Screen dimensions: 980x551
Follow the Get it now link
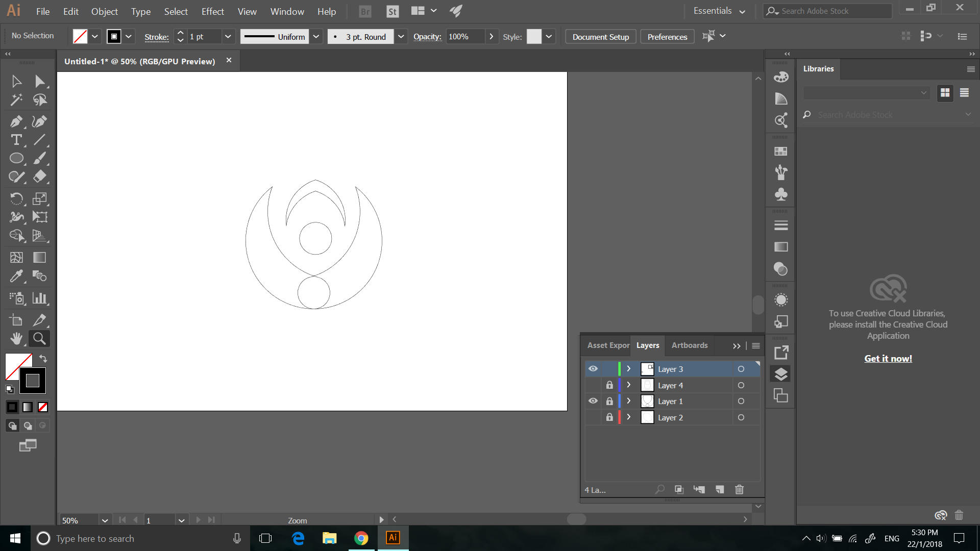888,358
